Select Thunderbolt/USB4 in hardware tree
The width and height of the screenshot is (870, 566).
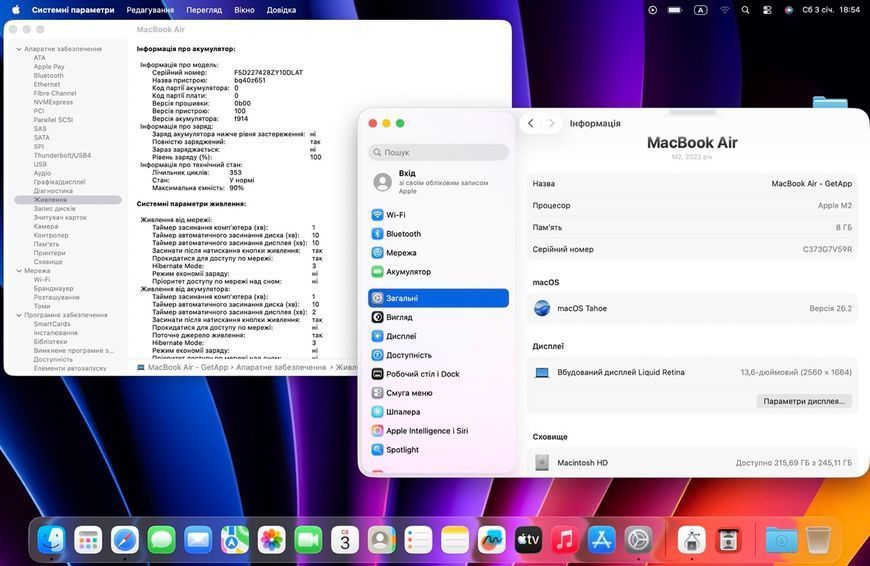(62, 155)
